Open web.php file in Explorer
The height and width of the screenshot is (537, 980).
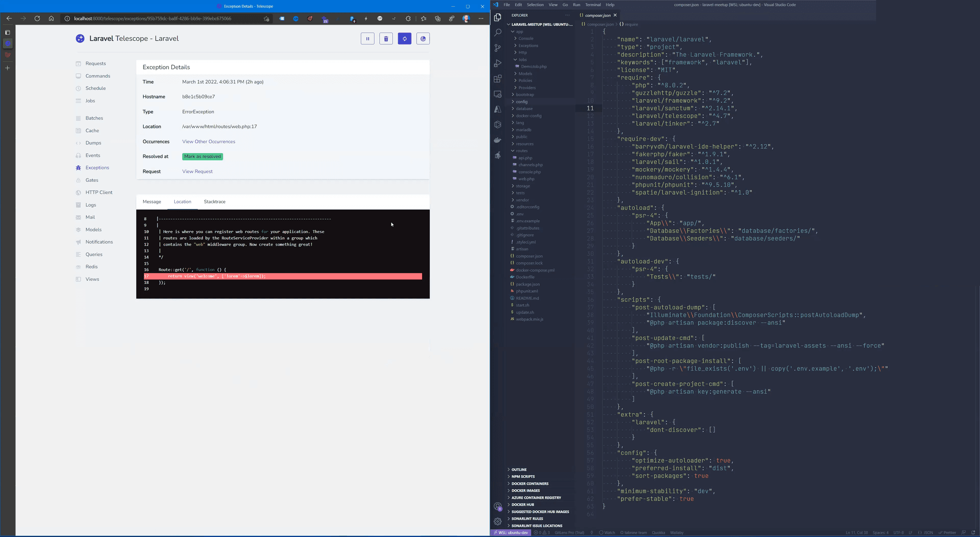coord(526,179)
